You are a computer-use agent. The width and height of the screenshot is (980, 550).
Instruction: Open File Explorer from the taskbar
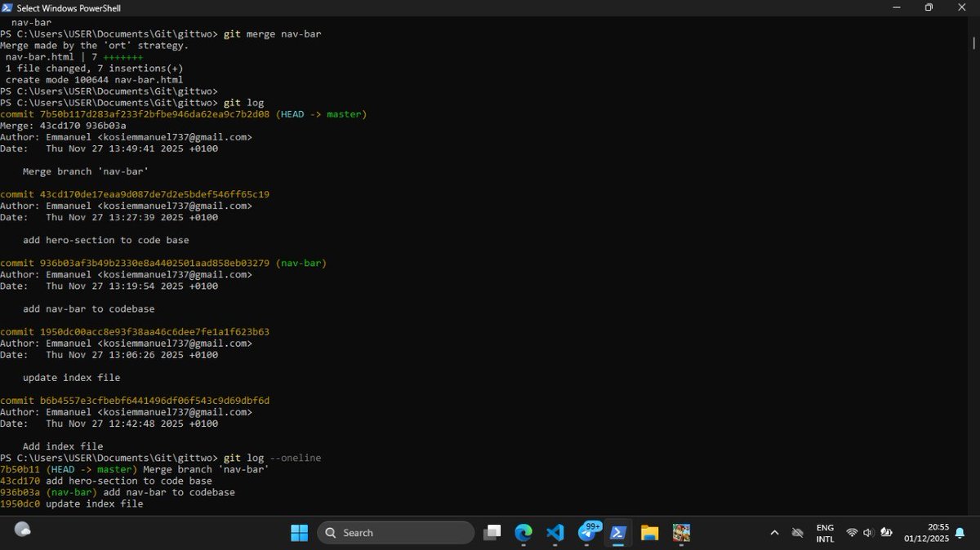click(649, 533)
